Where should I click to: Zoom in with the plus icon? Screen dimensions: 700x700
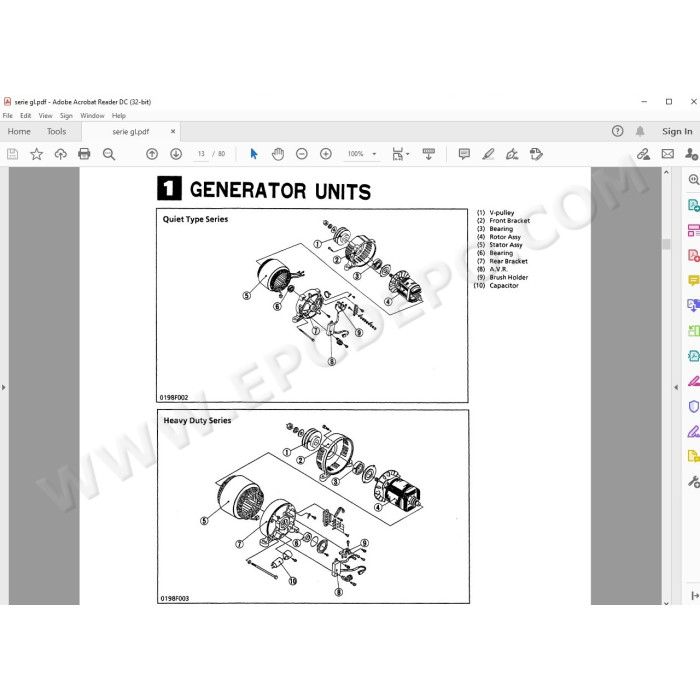[x=326, y=154]
